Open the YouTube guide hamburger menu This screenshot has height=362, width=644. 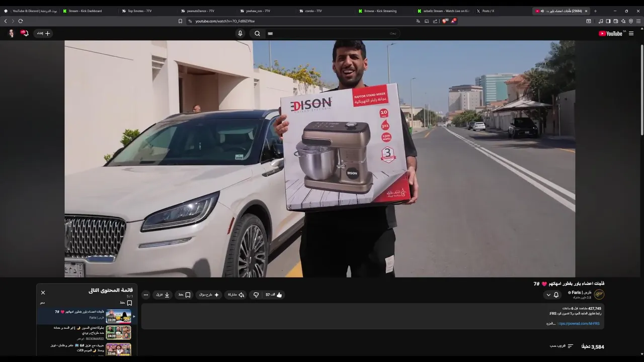(x=631, y=34)
